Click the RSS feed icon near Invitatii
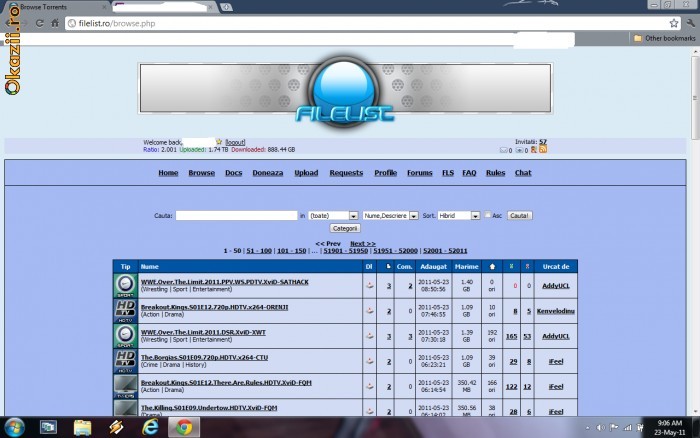Image resolution: width=700 pixels, height=438 pixels. [x=543, y=150]
